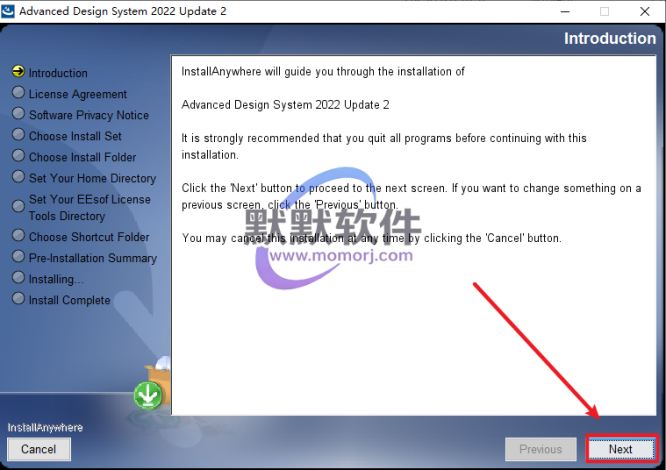
Task: Click the green download arrow icon
Action: tap(147, 396)
